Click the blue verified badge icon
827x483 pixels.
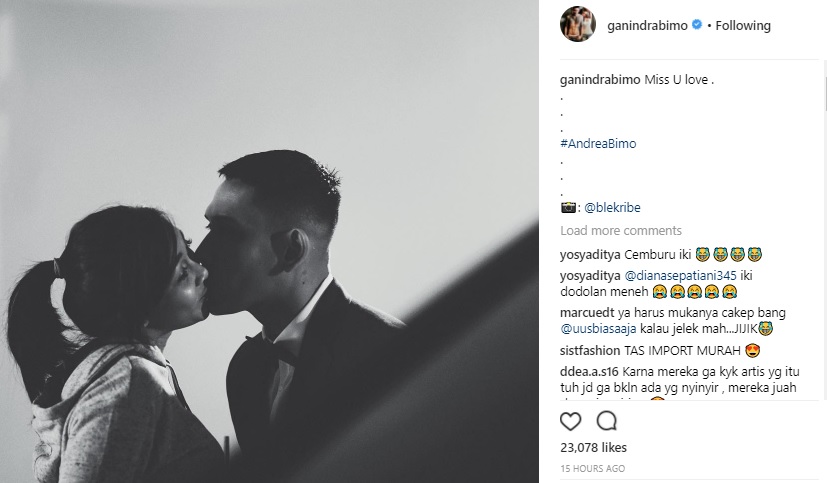tap(697, 25)
